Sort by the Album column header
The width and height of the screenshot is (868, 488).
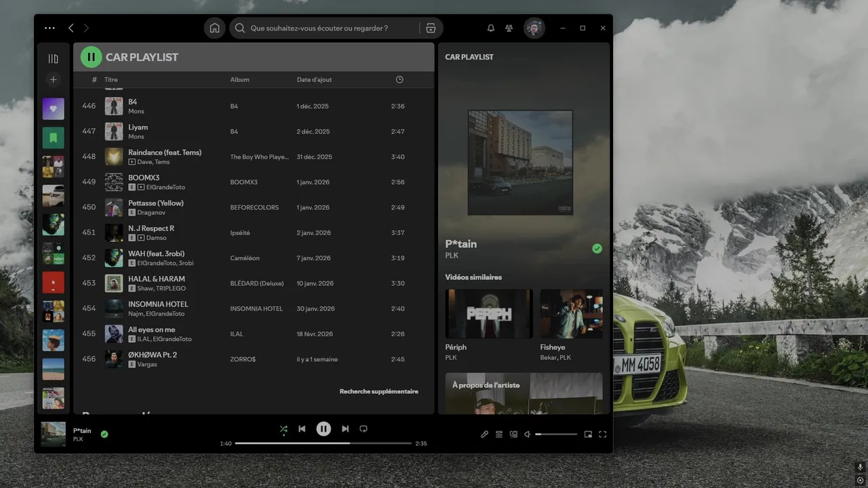pos(239,79)
